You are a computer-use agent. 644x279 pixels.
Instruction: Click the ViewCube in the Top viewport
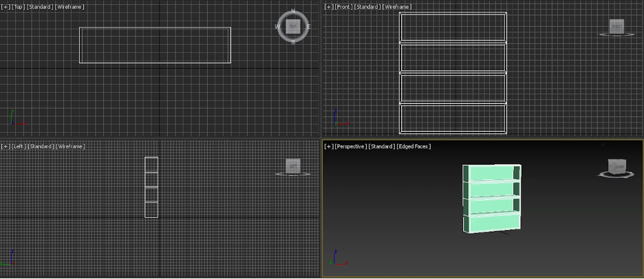293,27
